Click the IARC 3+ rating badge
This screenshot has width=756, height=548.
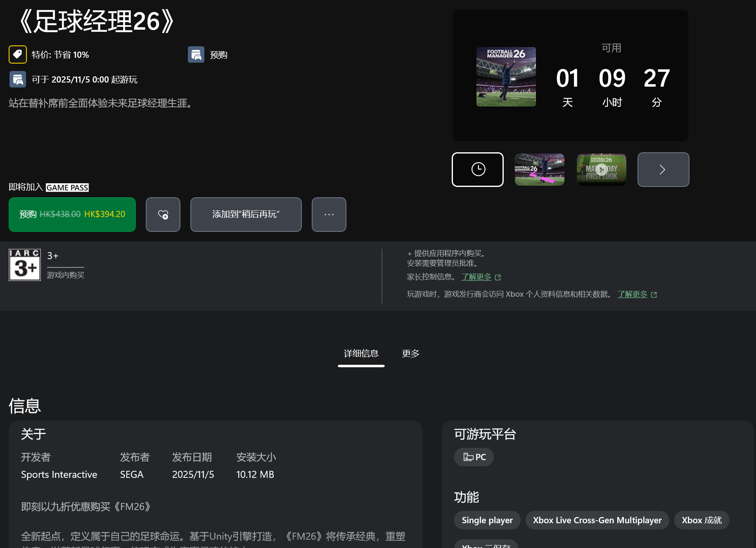[x=25, y=265]
